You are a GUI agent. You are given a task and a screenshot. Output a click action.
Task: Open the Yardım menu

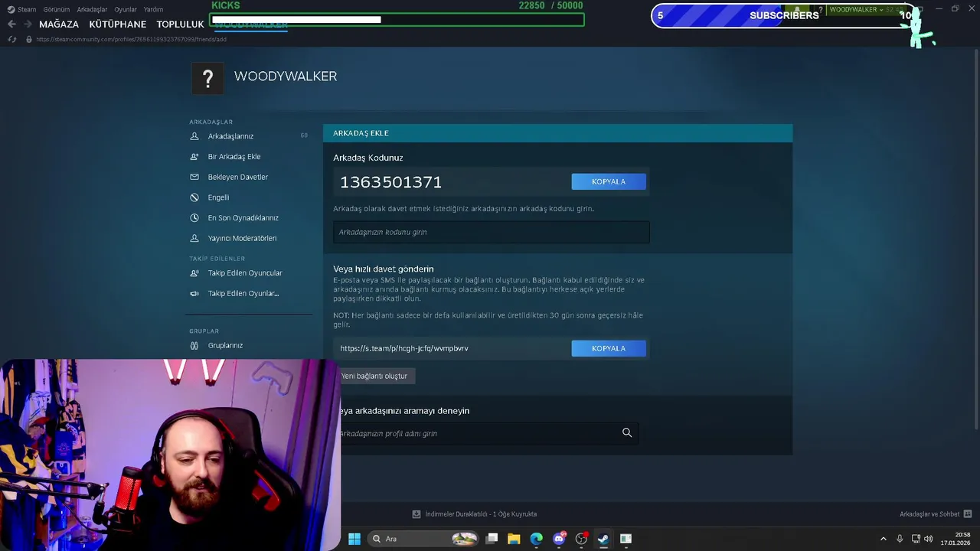153,9
